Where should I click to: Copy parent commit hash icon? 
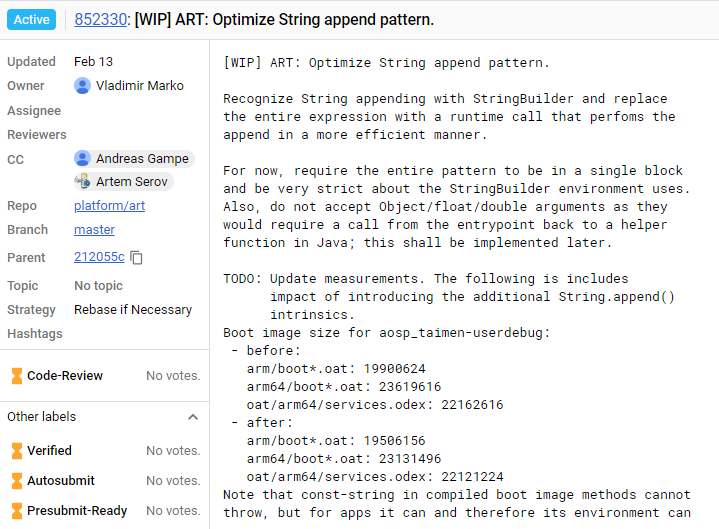[136, 258]
